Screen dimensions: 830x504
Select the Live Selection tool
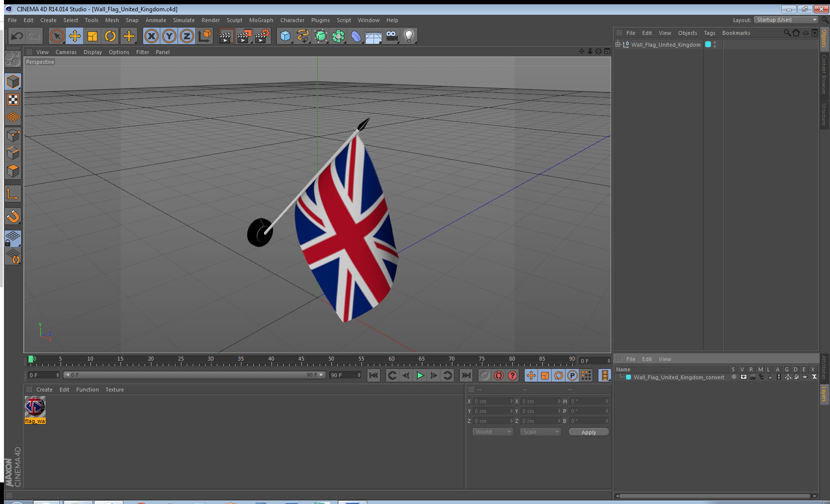coord(57,36)
